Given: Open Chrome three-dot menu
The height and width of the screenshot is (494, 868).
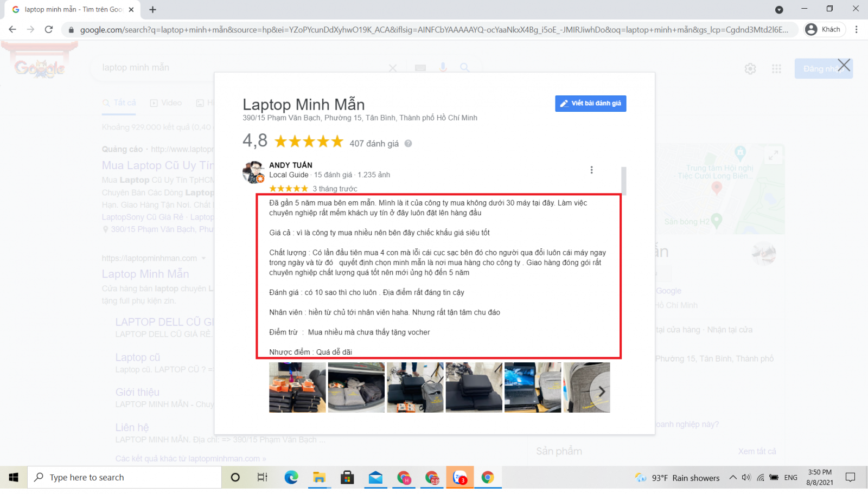Looking at the screenshot, I should [857, 29].
